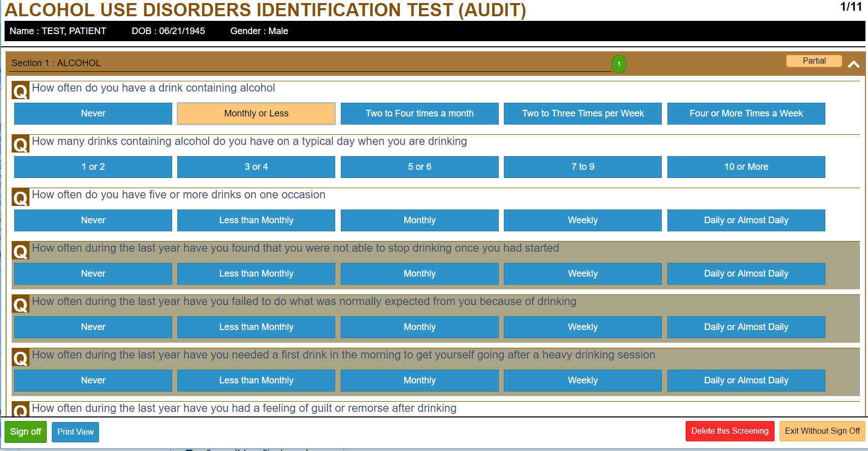Screen dimensions: 868x451
Task: Select 'Never' for how often you drink alcohol
Action: click(93, 113)
